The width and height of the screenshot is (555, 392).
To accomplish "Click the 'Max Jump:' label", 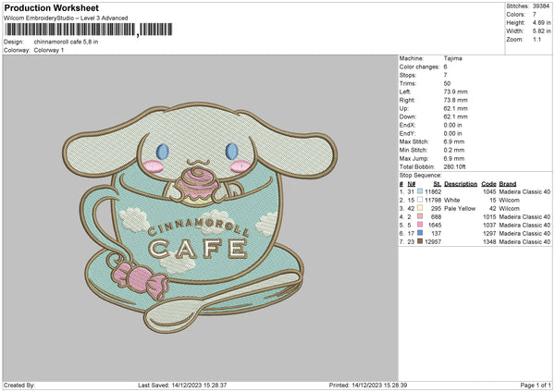I will (x=414, y=158).
